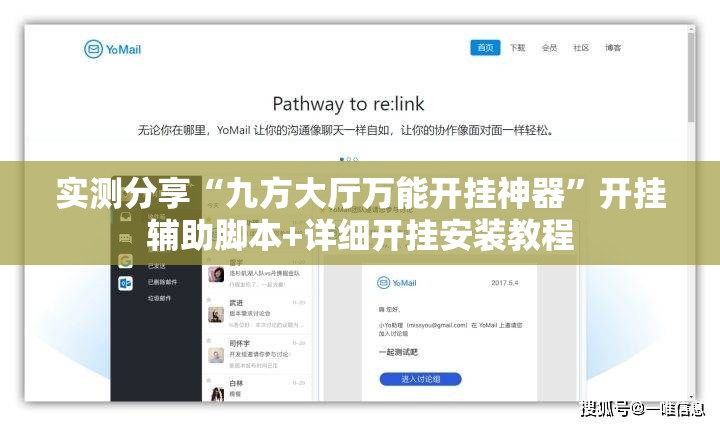Click the YoMail logo in page header
The height and width of the screenshot is (426, 720).
tap(112, 49)
